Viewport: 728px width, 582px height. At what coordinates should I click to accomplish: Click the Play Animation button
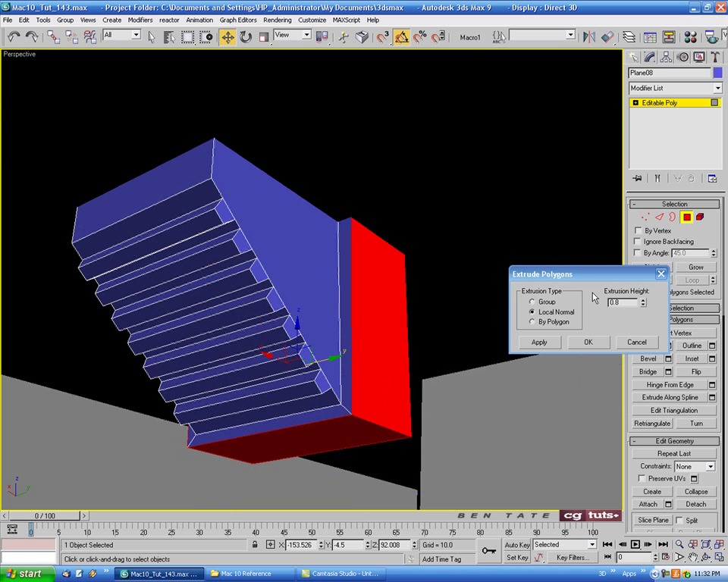click(635, 544)
